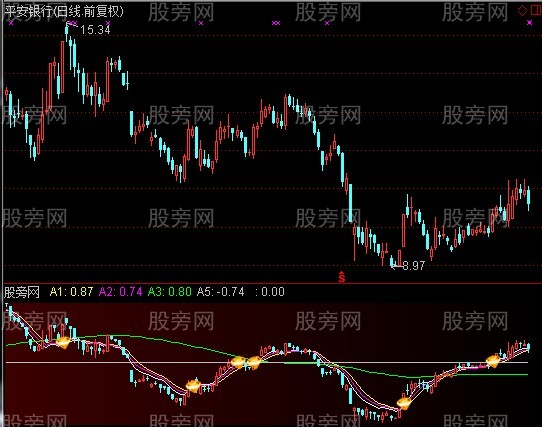
Task: Click the leftmost gold ingot signal in the indicator
Action: click(x=63, y=342)
